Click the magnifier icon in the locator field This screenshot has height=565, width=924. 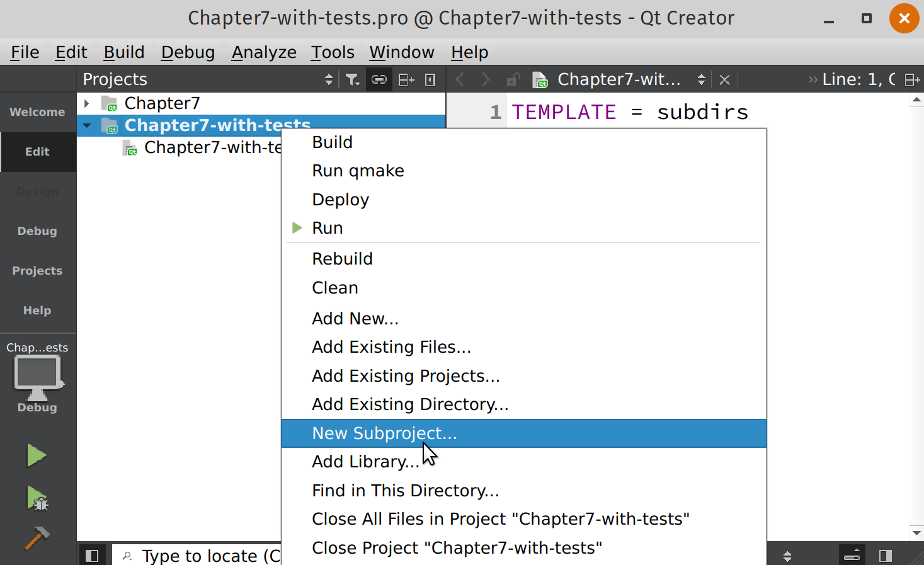(127, 556)
